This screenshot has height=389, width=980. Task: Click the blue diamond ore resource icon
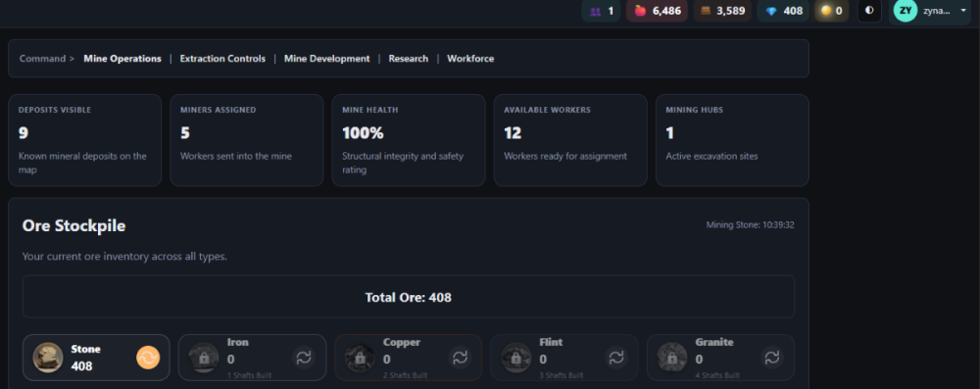771,11
